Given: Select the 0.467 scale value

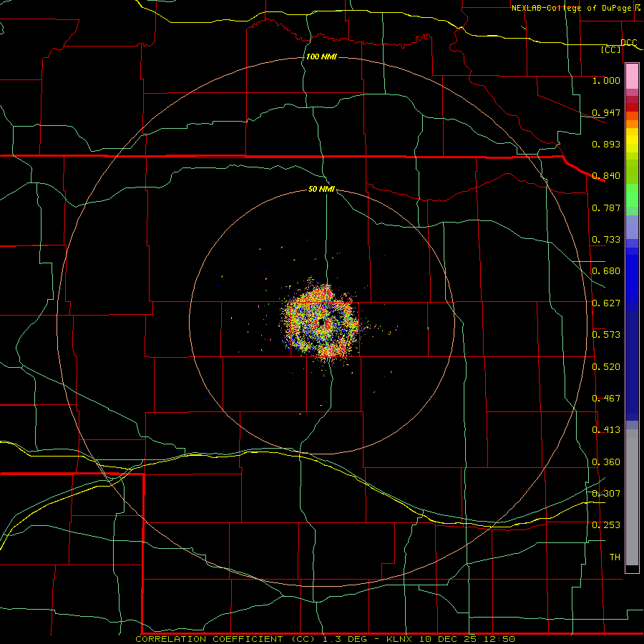Looking at the screenshot, I should [606, 399].
